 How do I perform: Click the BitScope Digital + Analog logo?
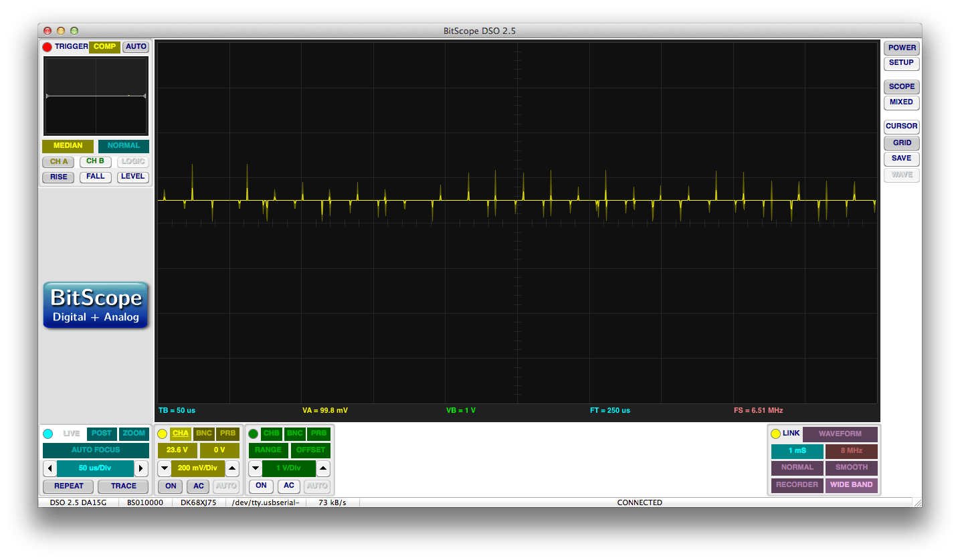(96, 305)
